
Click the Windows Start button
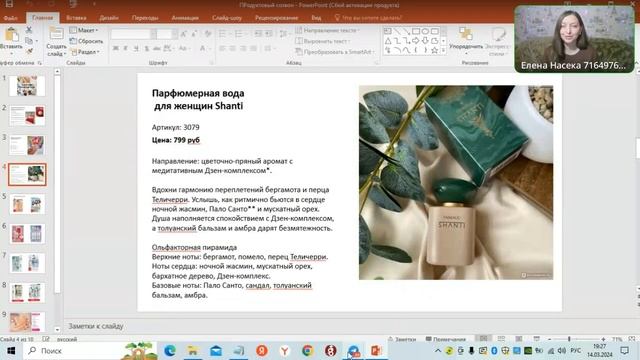pos(11,351)
